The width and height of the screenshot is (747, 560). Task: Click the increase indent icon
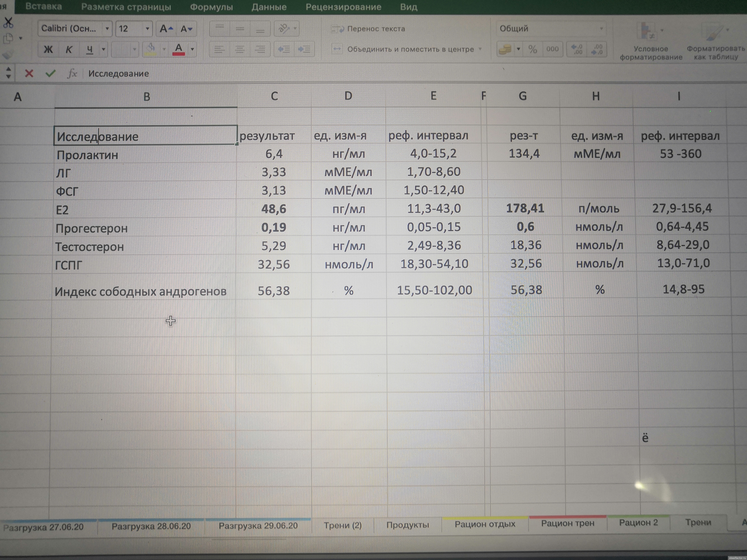[304, 50]
